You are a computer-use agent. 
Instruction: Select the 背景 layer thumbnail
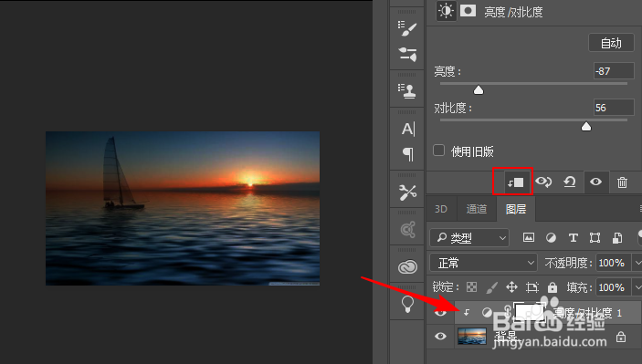point(472,337)
